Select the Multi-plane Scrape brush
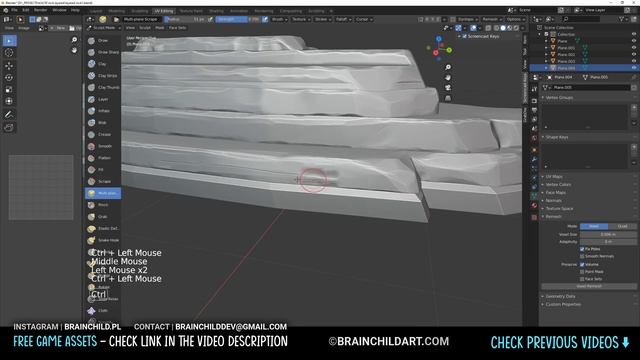The height and width of the screenshot is (360, 640). (102, 193)
